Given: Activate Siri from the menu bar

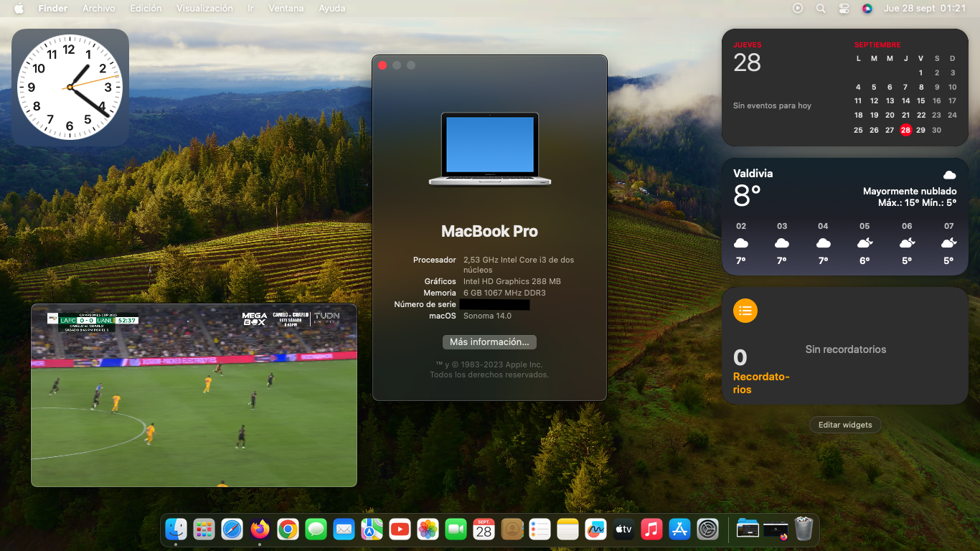Looking at the screenshot, I should (867, 9).
